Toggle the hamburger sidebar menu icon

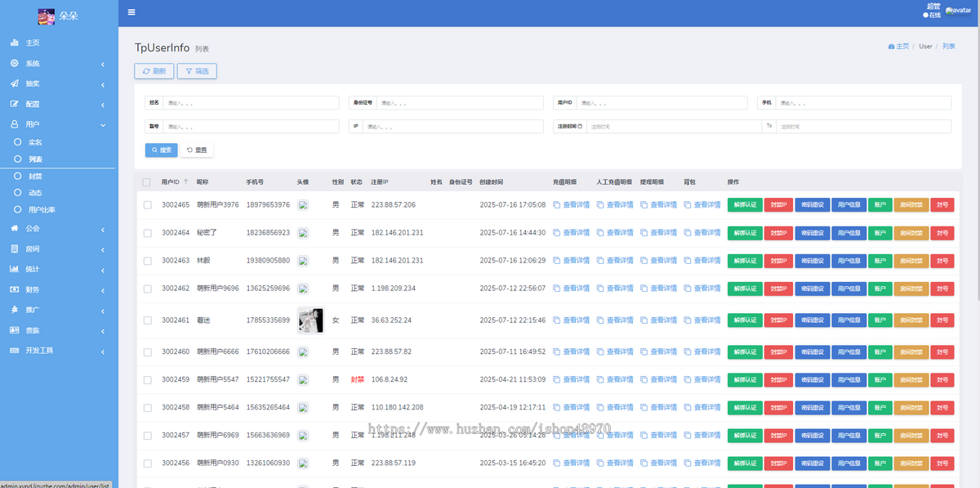(x=131, y=12)
